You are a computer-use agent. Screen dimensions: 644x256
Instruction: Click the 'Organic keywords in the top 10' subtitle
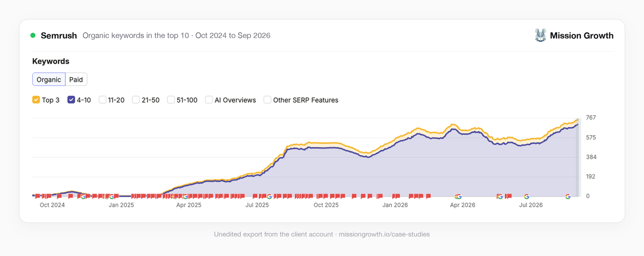136,36
